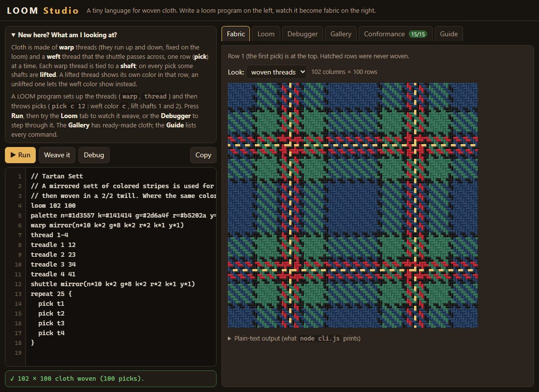Click the 'treadle 1 12' line
The image size is (539, 392).
coord(53,245)
